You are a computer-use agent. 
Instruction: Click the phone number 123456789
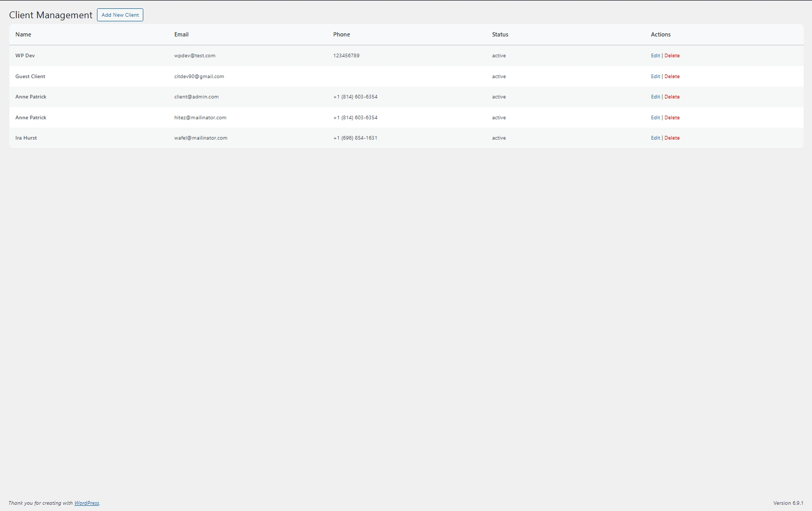[x=346, y=56]
